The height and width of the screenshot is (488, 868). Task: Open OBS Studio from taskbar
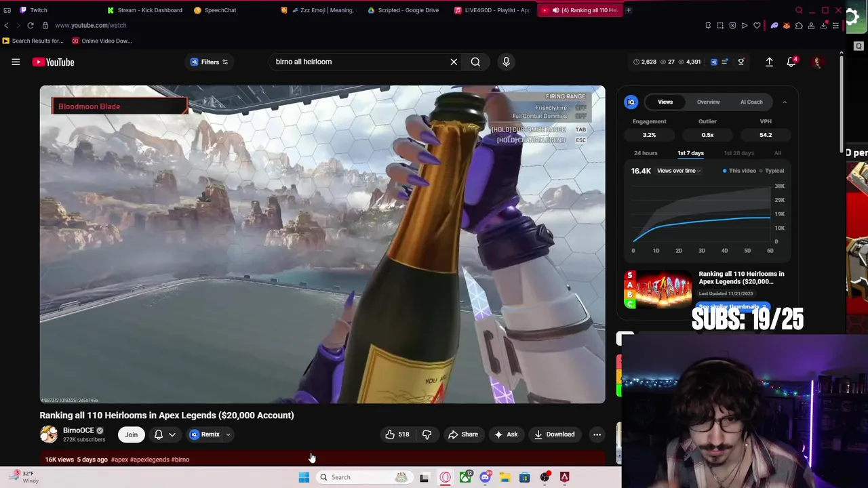(x=545, y=477)
